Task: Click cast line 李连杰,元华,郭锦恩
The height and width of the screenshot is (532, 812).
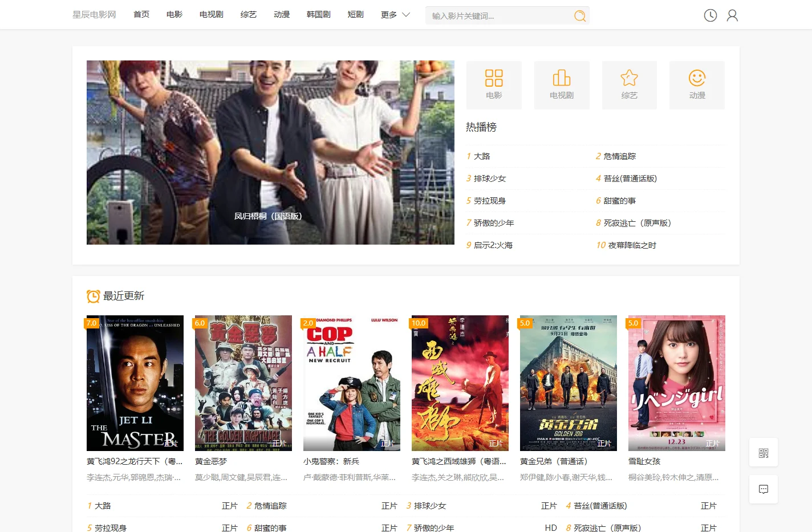Action: click(x=133, y=477)
